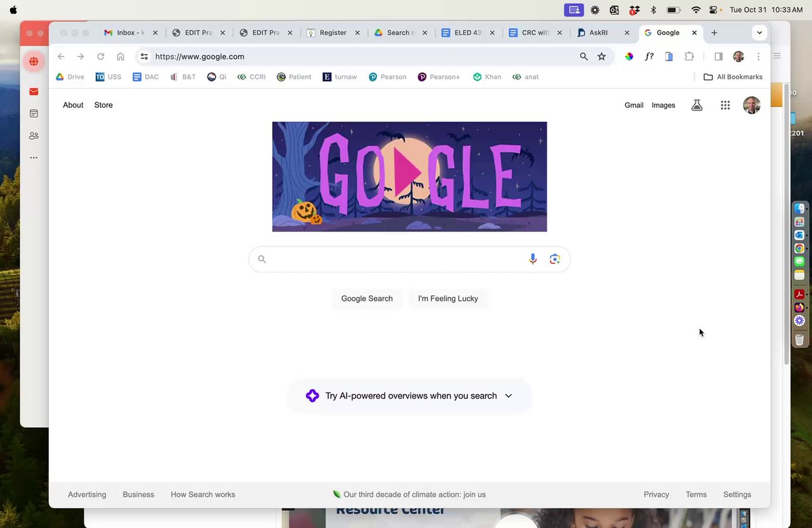Open the CCRI bookmark
Screen dimensions: 812x528
[x=251, y=77]
